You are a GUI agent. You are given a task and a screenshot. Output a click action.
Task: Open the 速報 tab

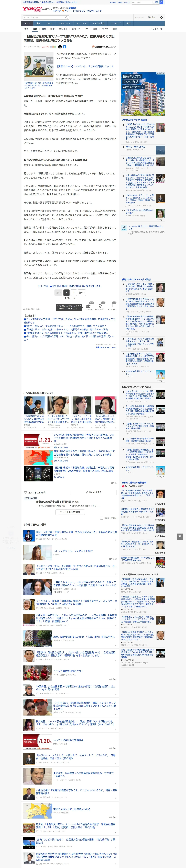(38, 24)
